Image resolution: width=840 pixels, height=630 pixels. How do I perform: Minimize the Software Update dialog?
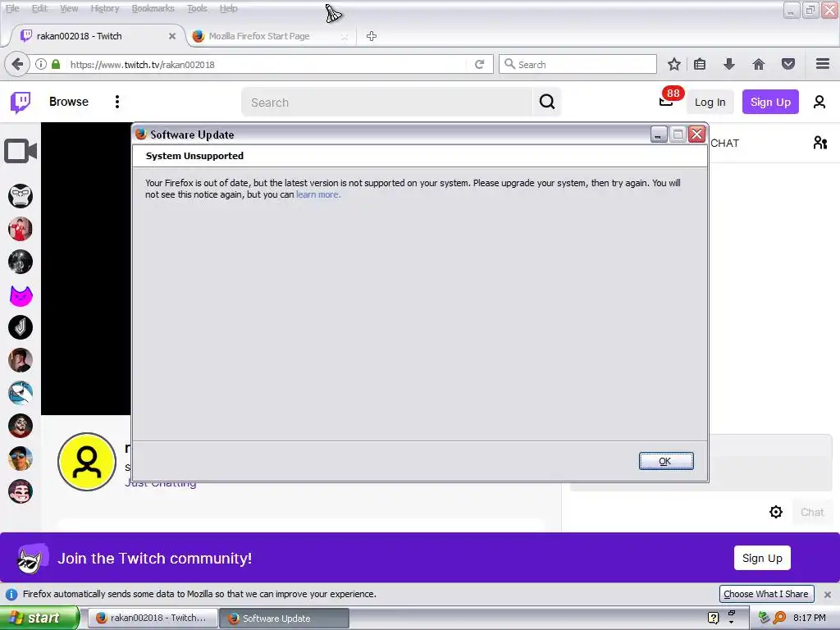[659, 135]
